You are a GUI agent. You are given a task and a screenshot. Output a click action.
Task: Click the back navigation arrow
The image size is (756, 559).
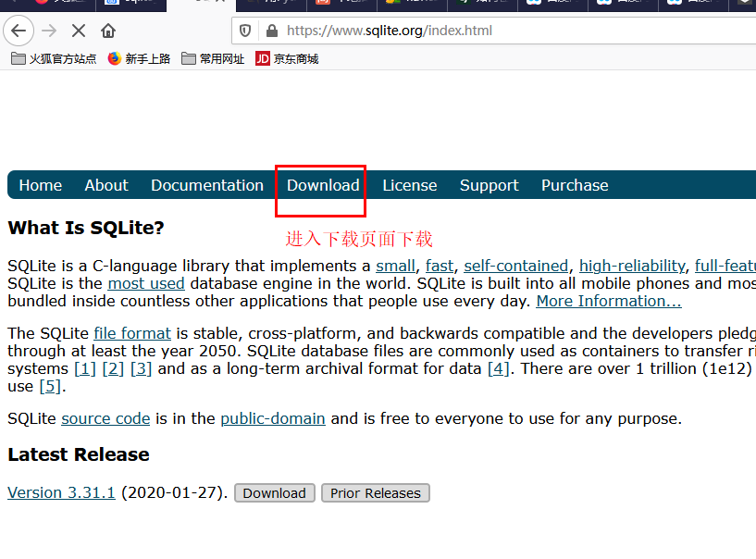pyautogui.click(x=19, y=31)
